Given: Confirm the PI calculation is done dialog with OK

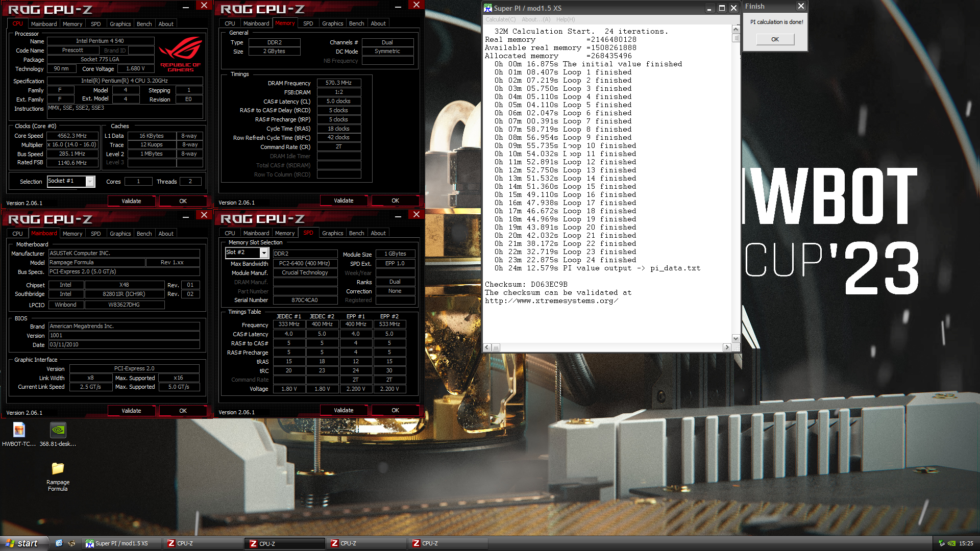Looking at the screenshot, I should (775, 39).
